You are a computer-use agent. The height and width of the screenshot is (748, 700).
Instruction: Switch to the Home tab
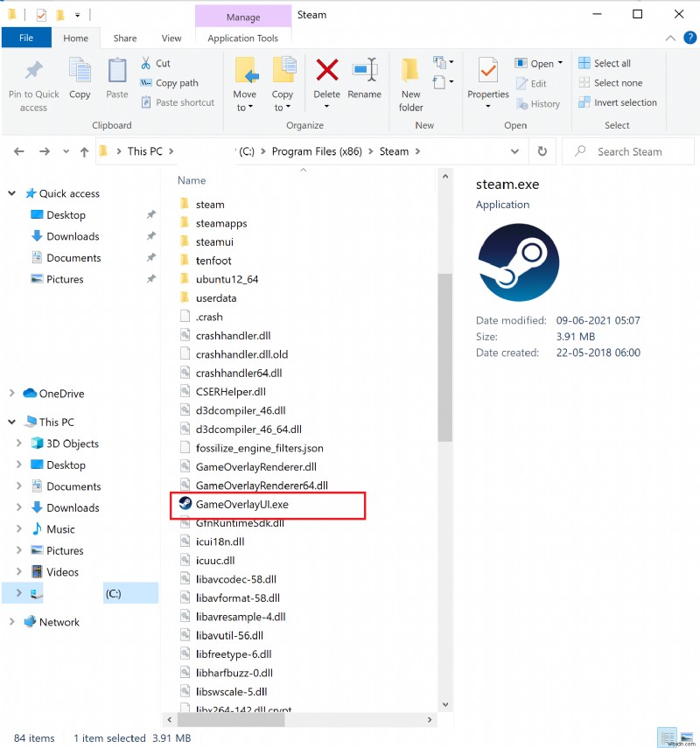tap(76, 38)
